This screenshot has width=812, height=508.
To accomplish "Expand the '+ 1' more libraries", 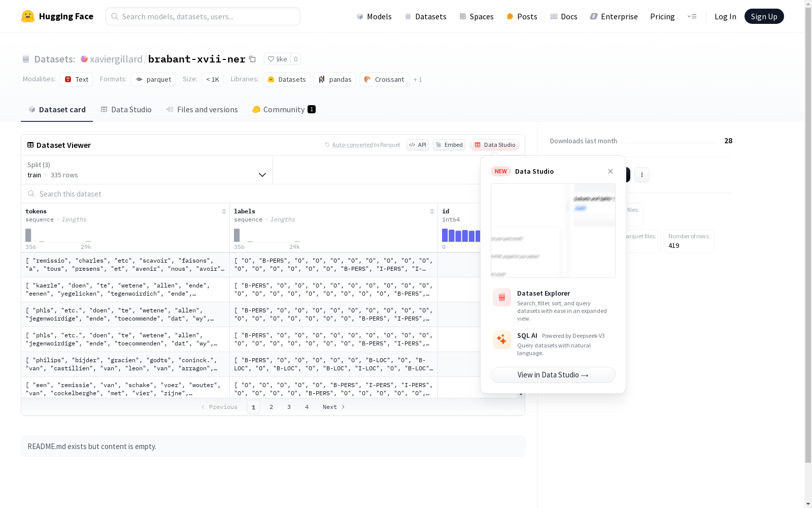I will (x=418, y=79).
